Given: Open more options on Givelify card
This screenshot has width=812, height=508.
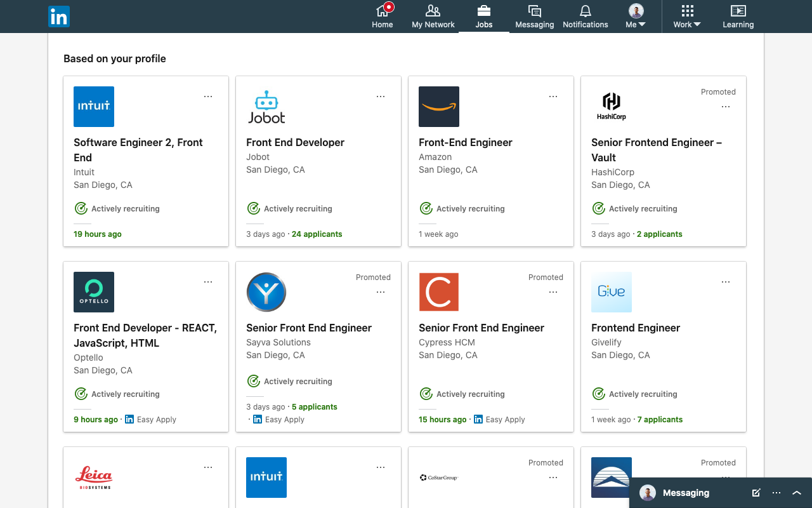Looking at the screenshot, I should click(x=726, y=282).
